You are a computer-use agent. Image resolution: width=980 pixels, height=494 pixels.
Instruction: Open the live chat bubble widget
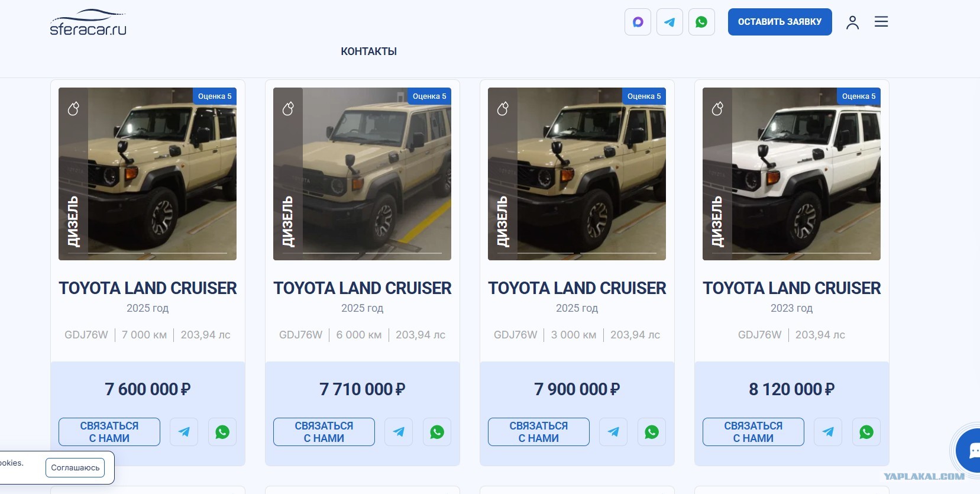968,451
